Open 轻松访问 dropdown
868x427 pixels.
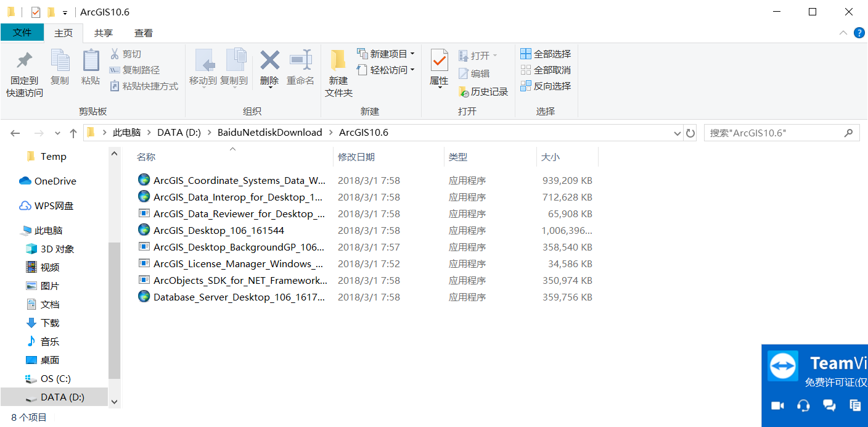(x=386, y=70)
